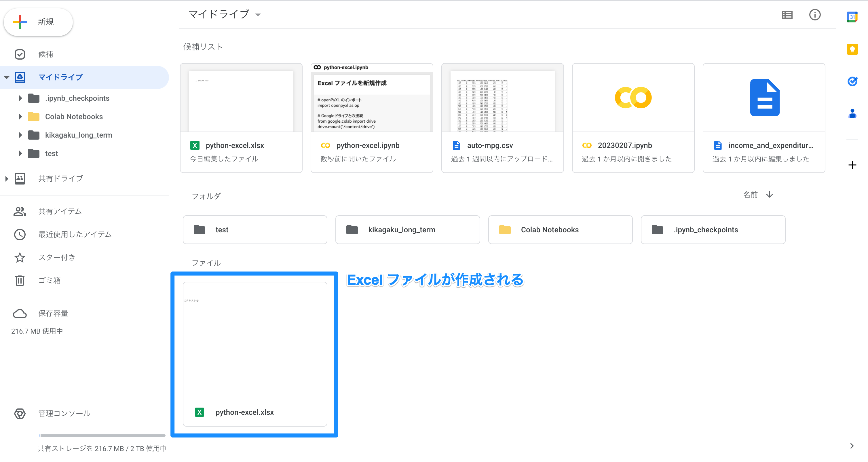Switch to list layout view icon

(x=787, y=15)
